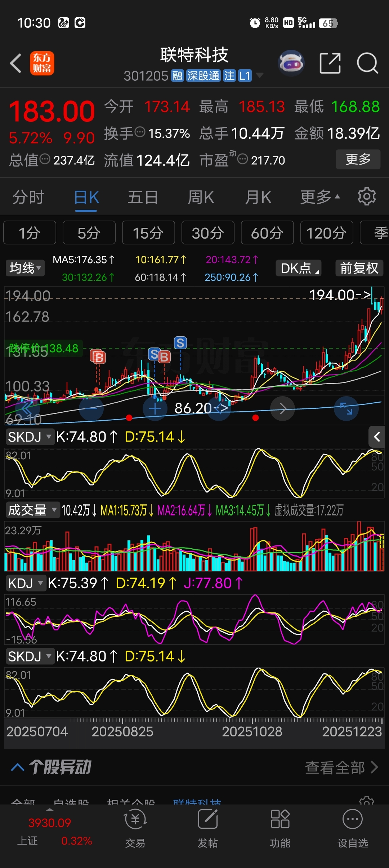Switch to the 月K tab
Screen dimensions: 389x868
(258, 197)
